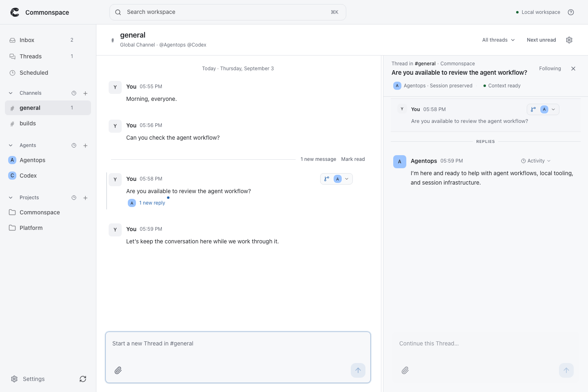Select the builds channel

point(48,123)
